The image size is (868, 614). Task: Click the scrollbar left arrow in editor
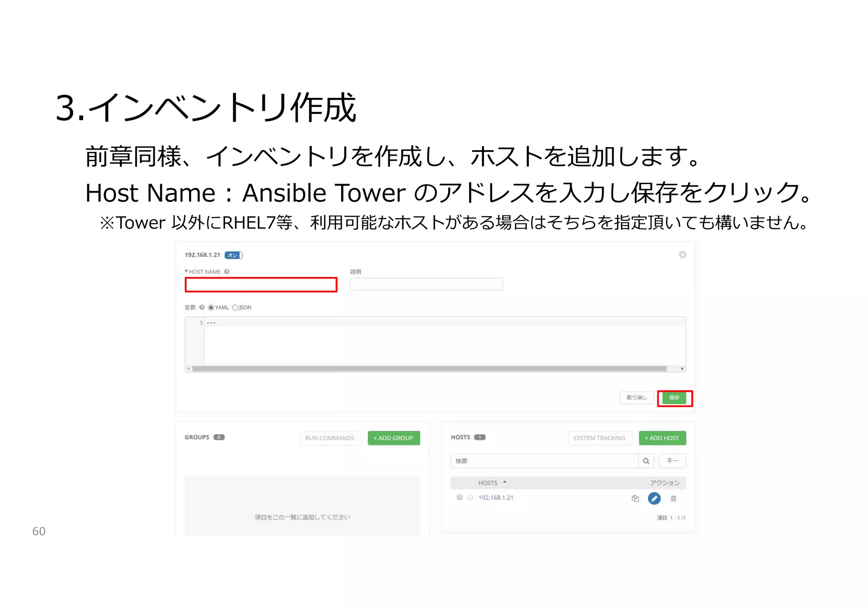(x=189, y=369)
